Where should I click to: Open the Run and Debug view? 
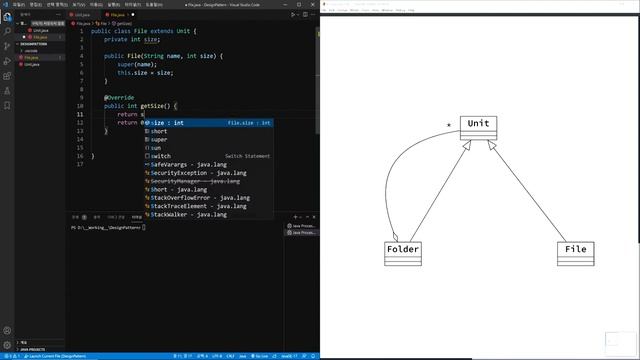pos(7,61)
